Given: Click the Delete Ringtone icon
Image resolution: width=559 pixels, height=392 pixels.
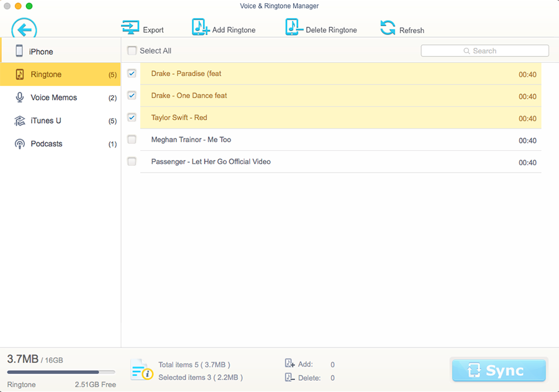Looking at the screenshot, I should coord(294,27).
